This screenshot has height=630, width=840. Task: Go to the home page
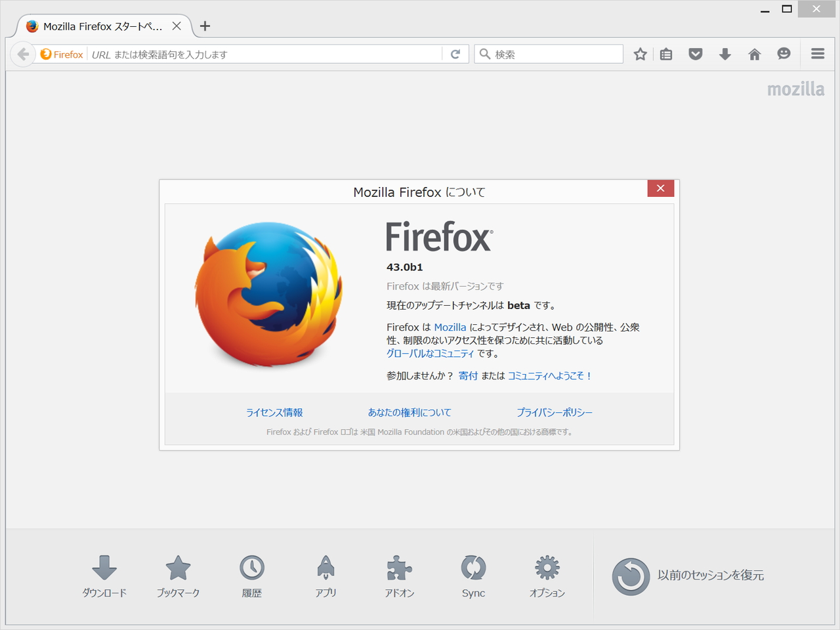click(755, 54)
